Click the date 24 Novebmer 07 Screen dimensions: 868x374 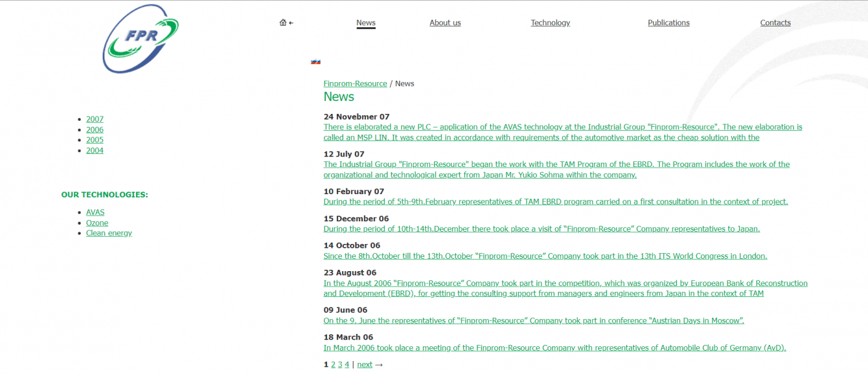[x=357, y=117]
